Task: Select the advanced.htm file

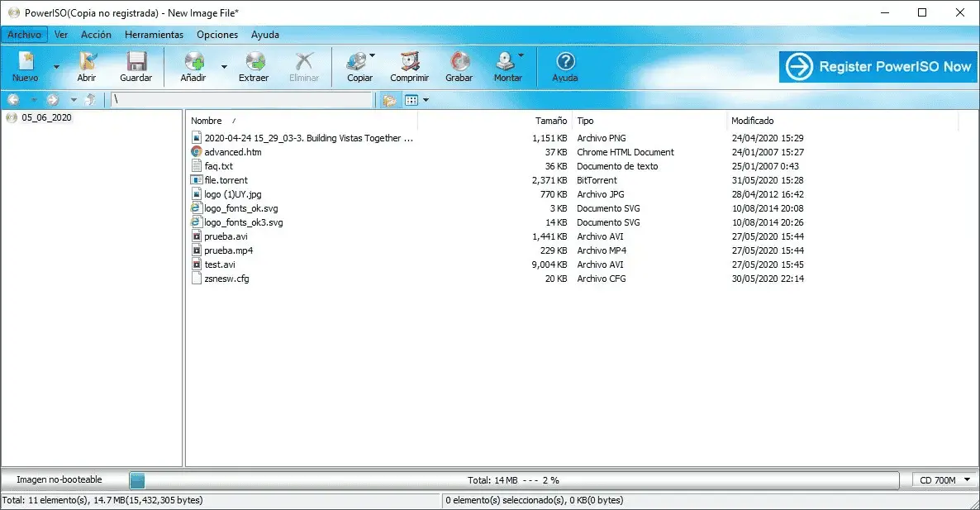Action: 233,152
